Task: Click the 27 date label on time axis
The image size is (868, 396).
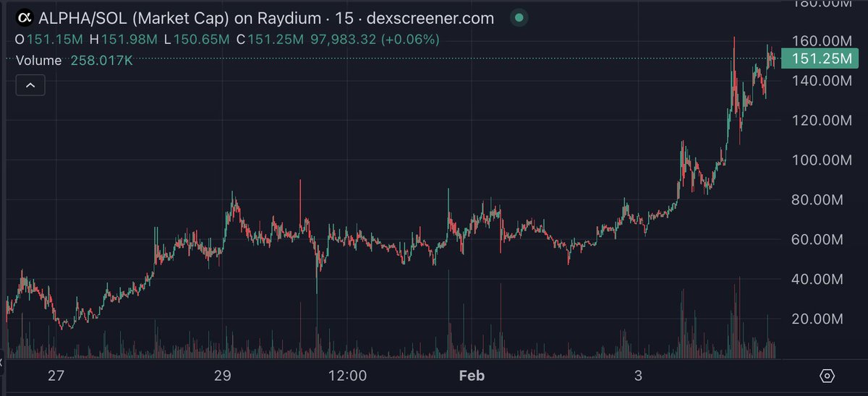Action: pyautogui.click(x=56, y=376)
